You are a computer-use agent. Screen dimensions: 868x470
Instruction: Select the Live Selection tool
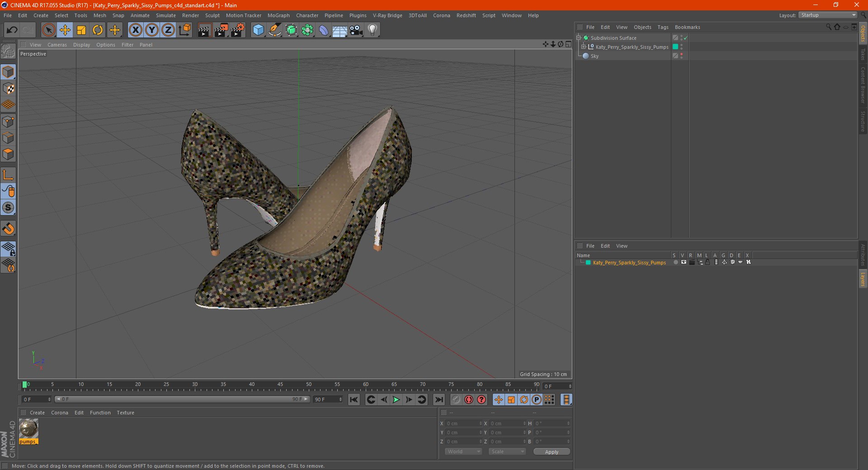(x=48, y=30)
